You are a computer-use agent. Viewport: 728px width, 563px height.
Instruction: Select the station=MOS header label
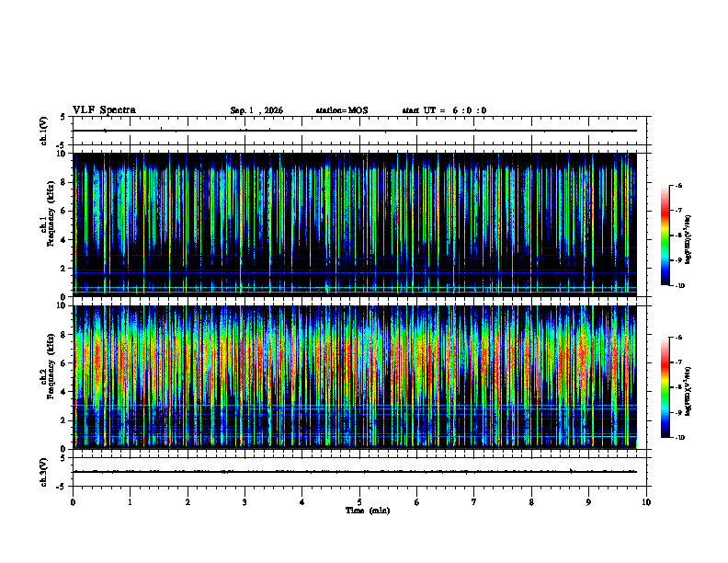tap(342, 110)
